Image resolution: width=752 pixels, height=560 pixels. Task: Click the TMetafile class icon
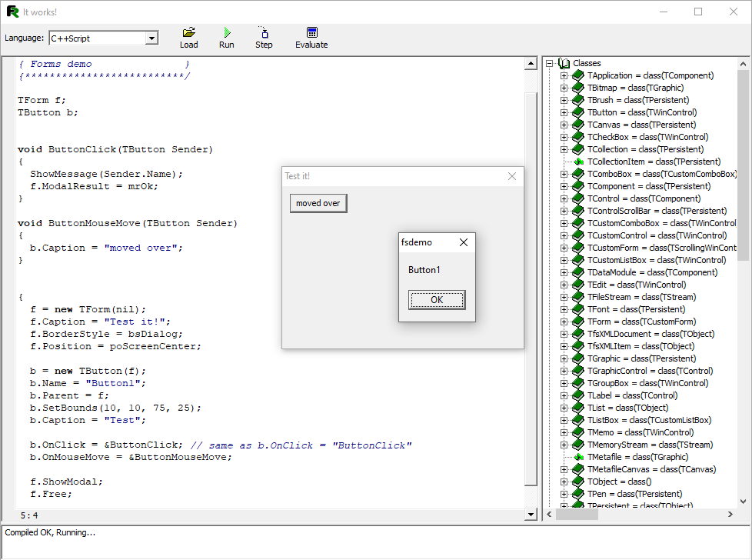click(578, 457)
